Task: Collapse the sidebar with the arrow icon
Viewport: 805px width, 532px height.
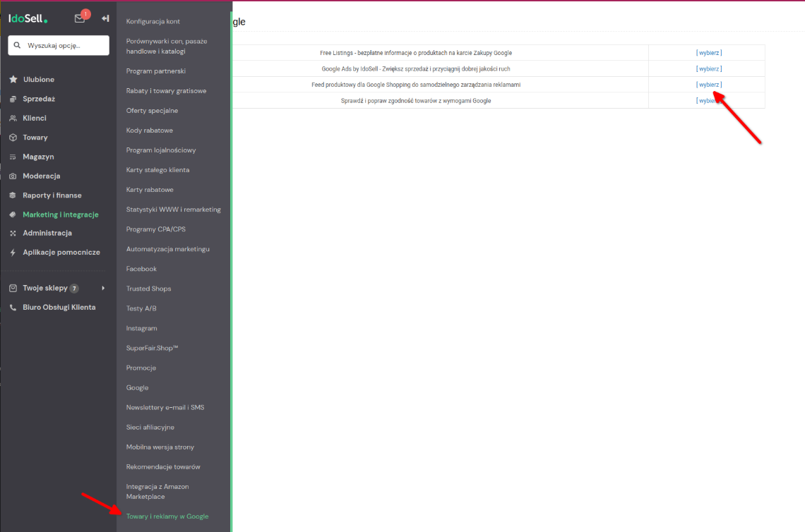Action: [105, 18]
